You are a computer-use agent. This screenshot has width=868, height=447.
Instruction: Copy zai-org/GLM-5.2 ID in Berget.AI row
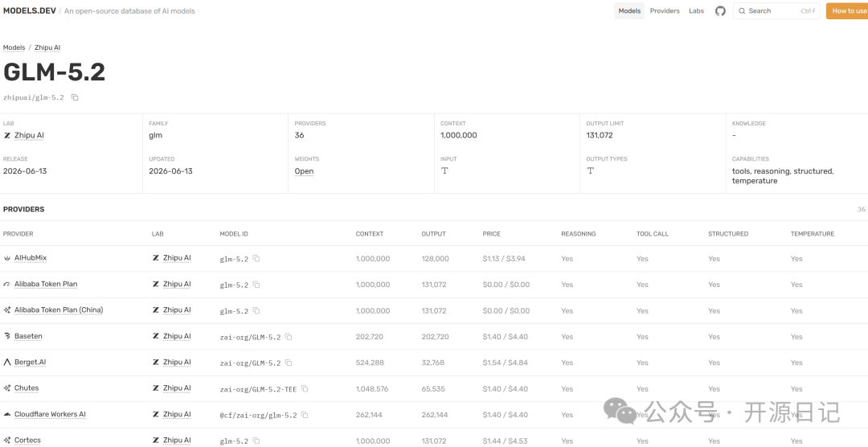coord(289,363)
